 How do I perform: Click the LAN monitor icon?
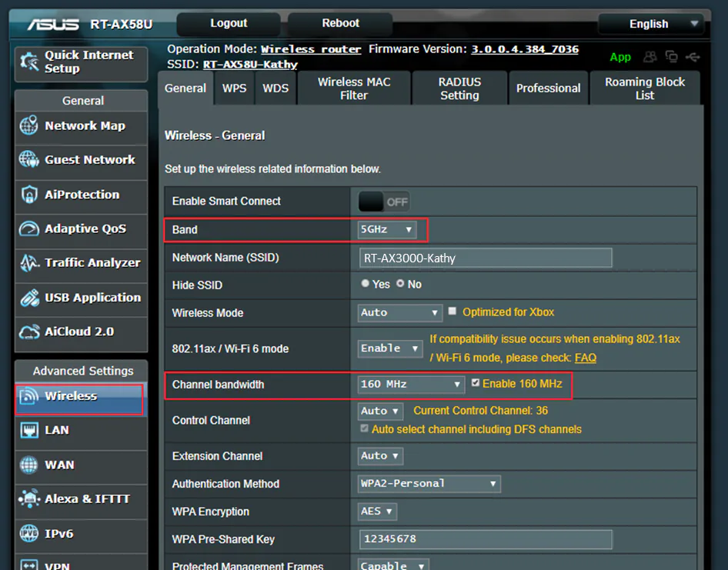pyautogui.click(x=29, y=430)
